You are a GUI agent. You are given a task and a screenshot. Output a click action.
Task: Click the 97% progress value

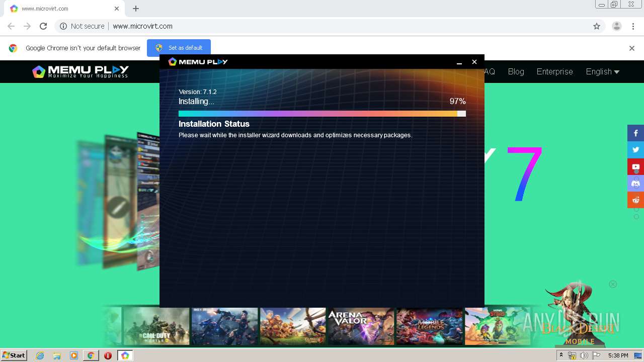[x=458, y=102]
